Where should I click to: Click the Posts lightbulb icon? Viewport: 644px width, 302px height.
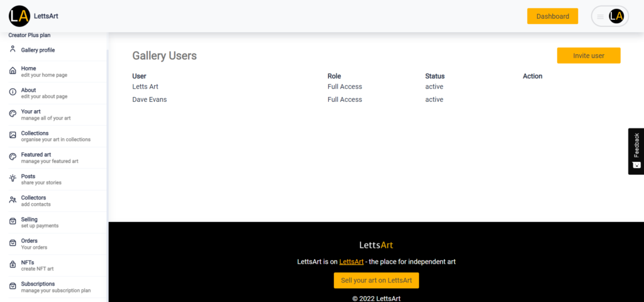pyautogui.click(x=13, y=179)
